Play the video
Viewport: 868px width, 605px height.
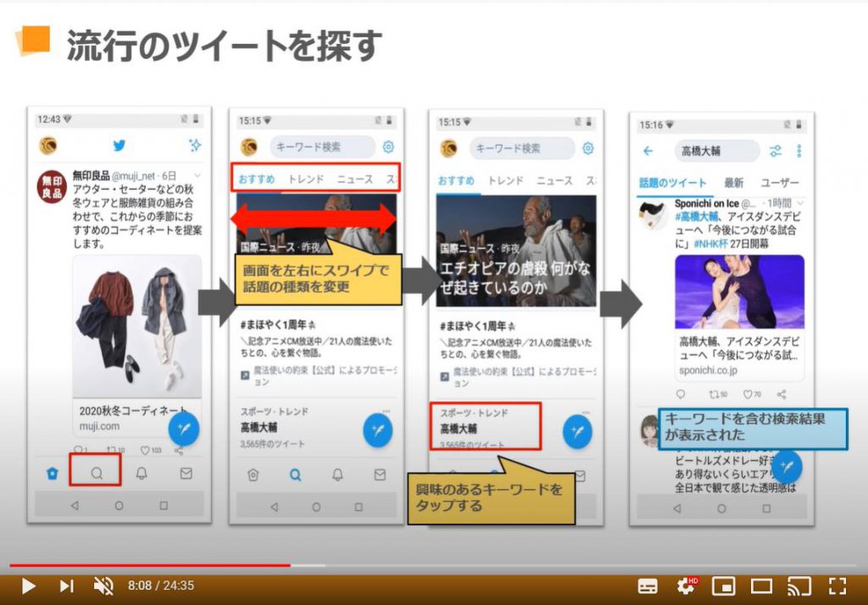click(28, 586)
